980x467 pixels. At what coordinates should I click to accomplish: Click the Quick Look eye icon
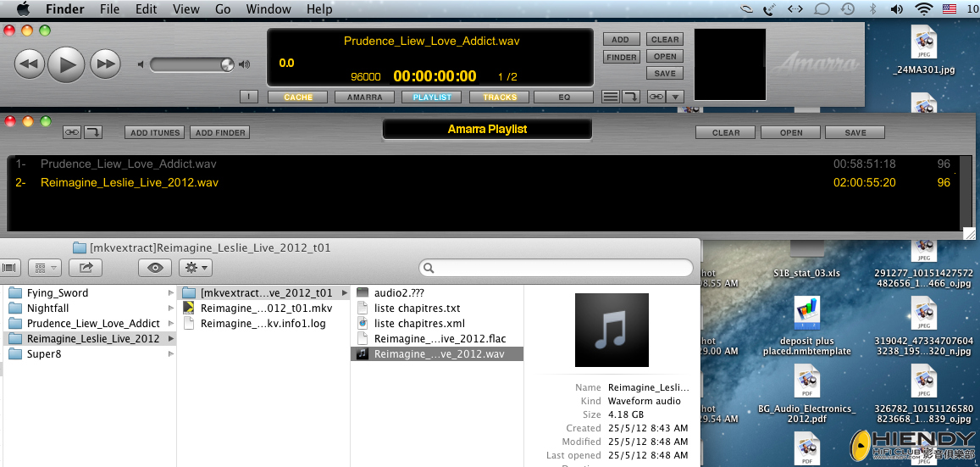coord(156,268)
